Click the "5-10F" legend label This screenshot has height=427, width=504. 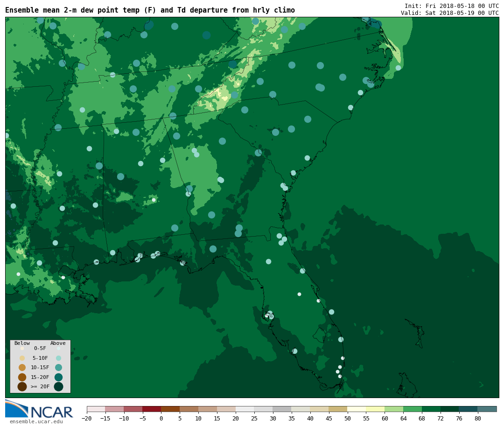(40, 358)
